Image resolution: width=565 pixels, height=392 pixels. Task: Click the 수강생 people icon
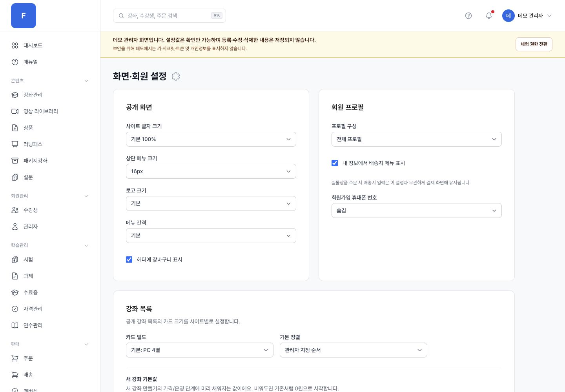tap(15, 210)
